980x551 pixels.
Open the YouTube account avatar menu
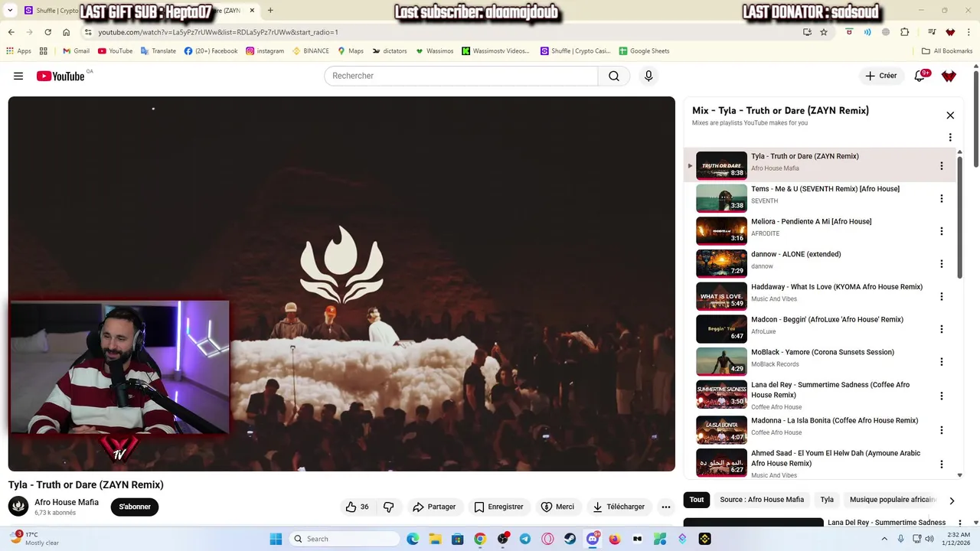pyautogui.click(x=949, y=76)
